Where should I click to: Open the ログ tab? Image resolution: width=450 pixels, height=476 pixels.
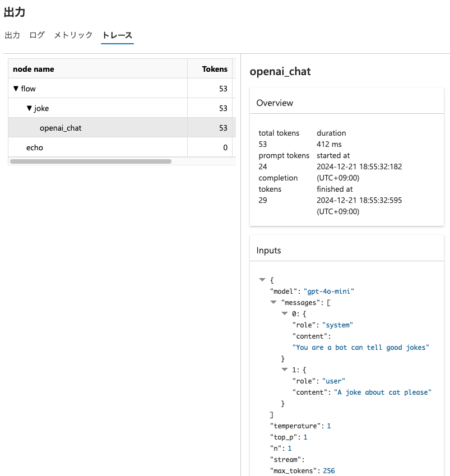[x=37, y=35]
